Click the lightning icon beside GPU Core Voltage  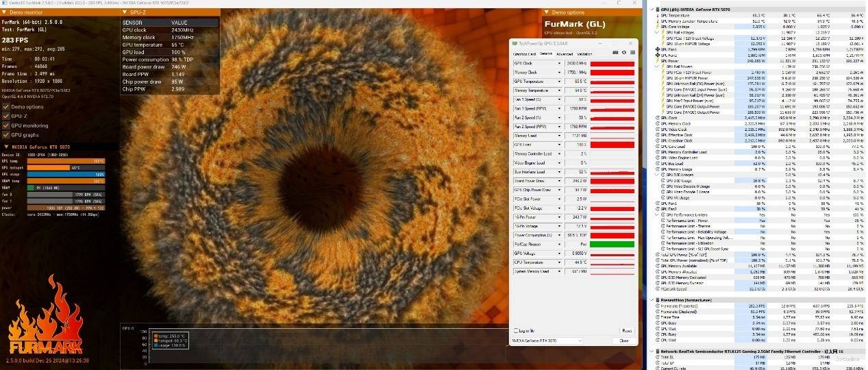click(658, 27)
